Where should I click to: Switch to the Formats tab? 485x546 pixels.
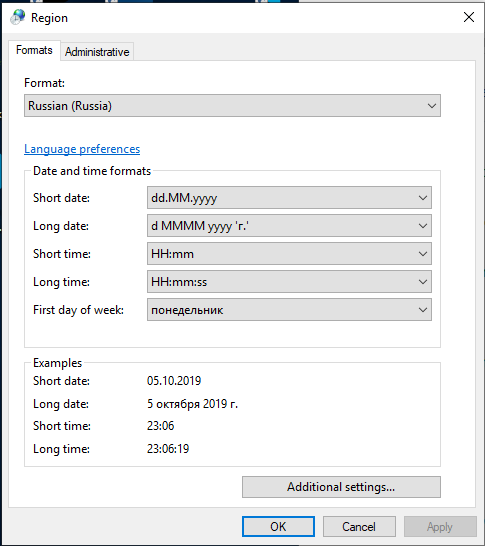tap(34, 50)
